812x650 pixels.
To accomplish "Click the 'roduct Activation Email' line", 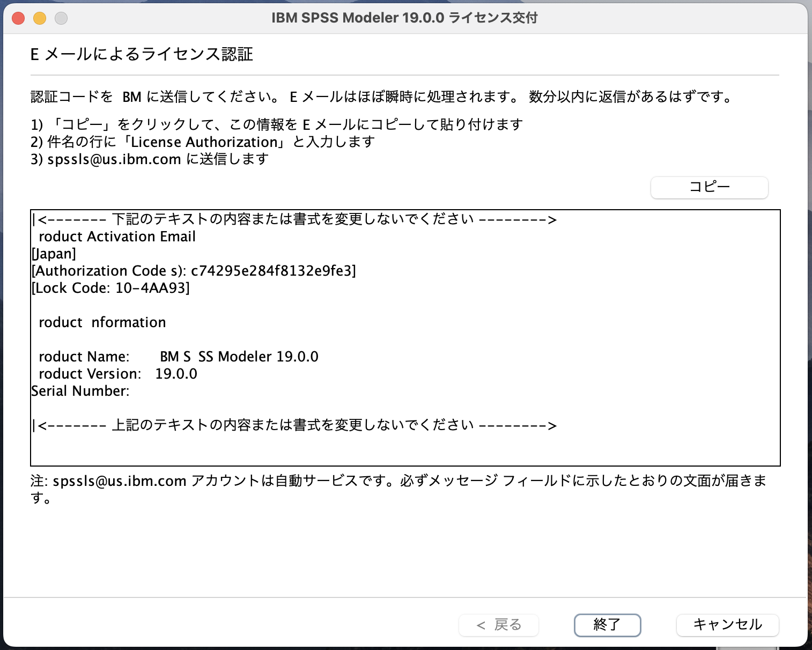I will (117, 237).
